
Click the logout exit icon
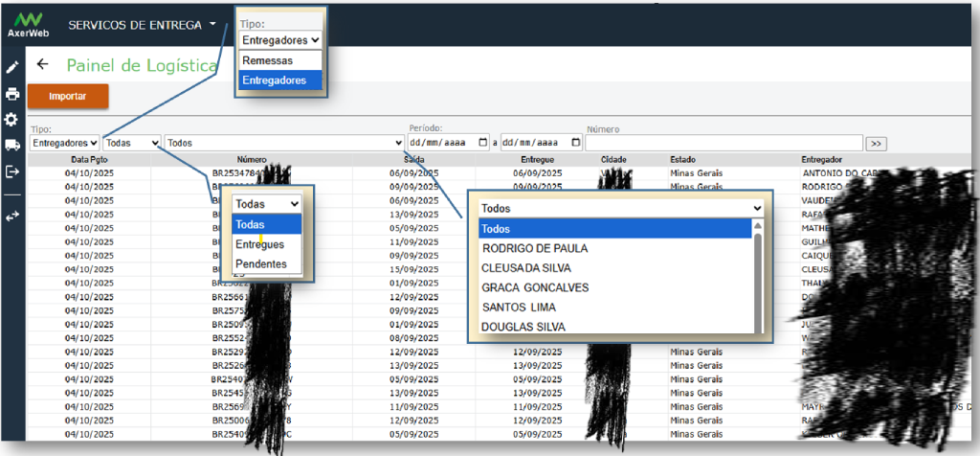tap(11, 171)
